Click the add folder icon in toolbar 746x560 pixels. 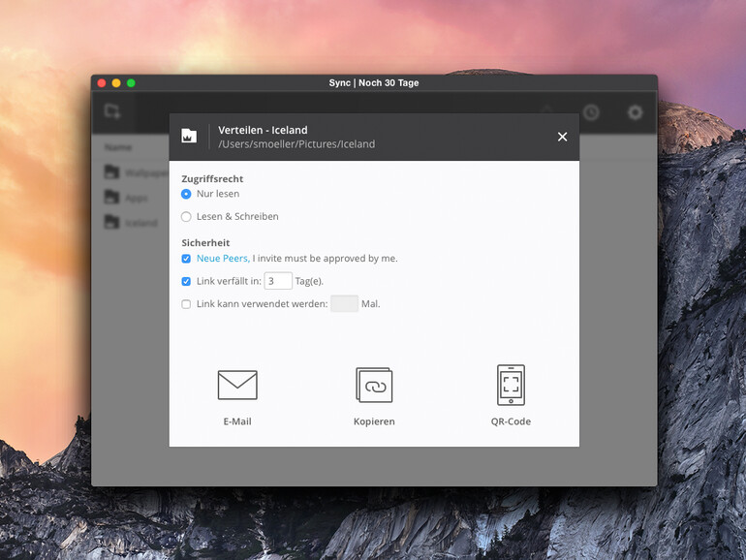click(x=112, y=111)
